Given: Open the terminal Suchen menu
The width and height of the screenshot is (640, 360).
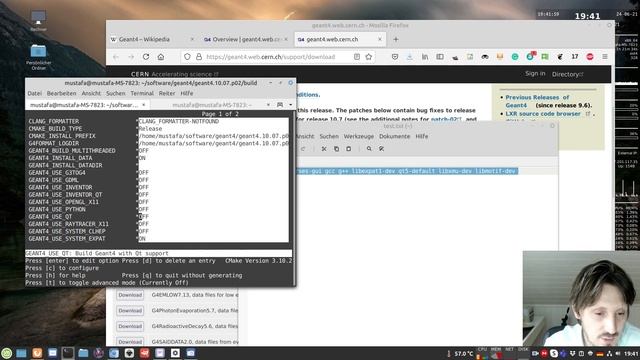Looking at the screenshot, I should 116,93.
